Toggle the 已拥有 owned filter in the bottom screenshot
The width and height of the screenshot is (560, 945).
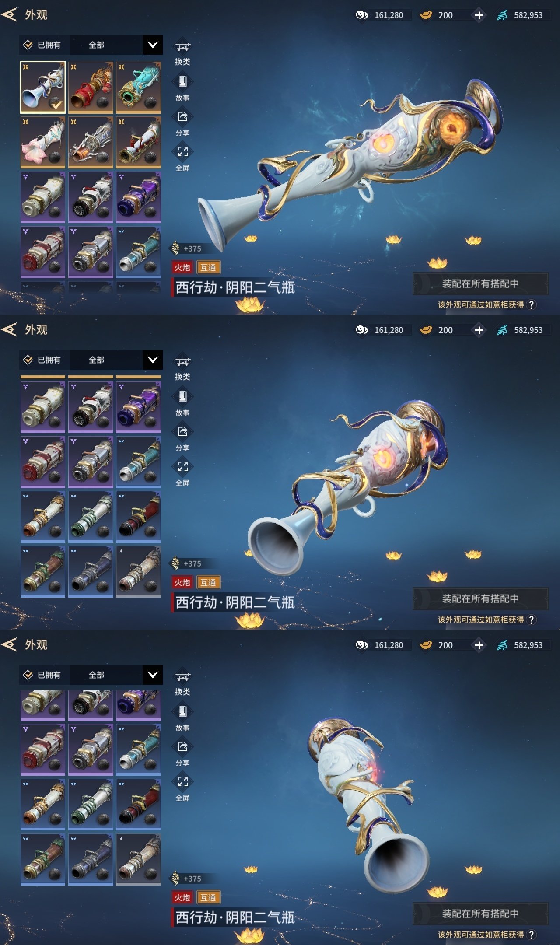point(42,675)
